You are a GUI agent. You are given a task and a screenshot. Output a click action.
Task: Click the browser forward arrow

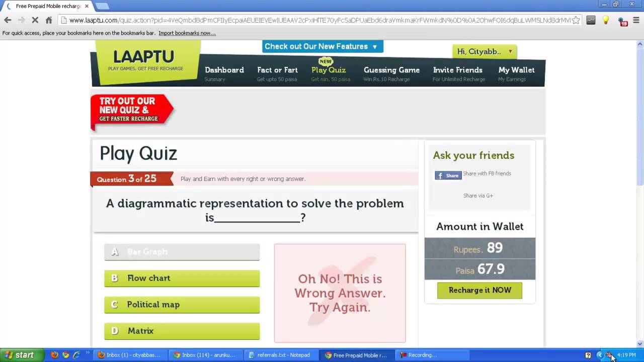click(x=21, y=20)
